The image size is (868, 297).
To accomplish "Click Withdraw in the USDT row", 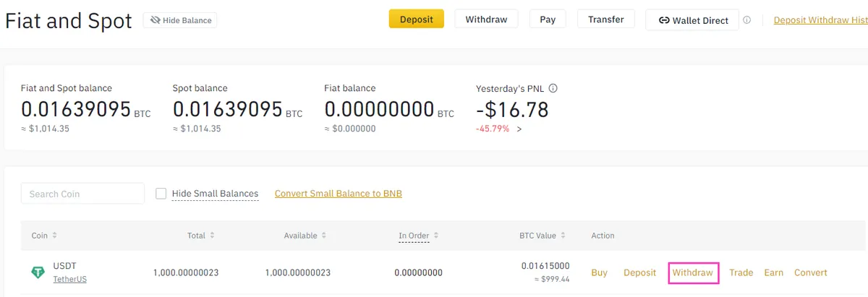I will click(x=693, y=272).
